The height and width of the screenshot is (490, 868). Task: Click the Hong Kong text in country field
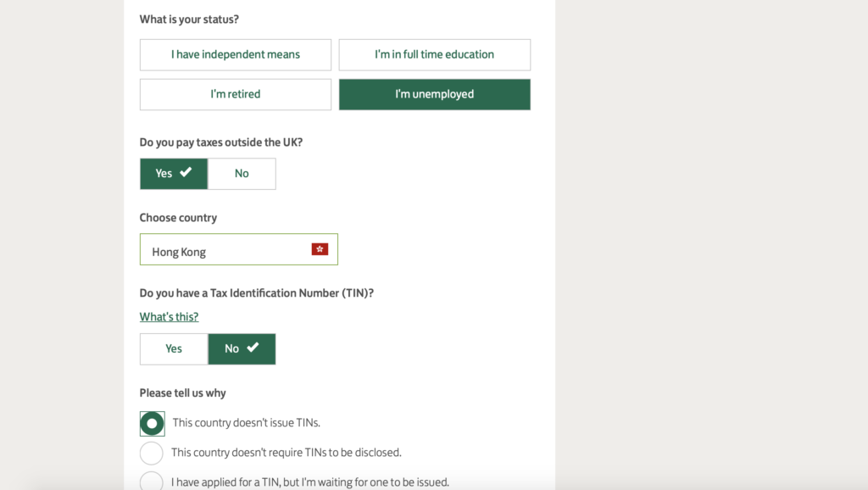pyautogui.click(x=179, y=252)
